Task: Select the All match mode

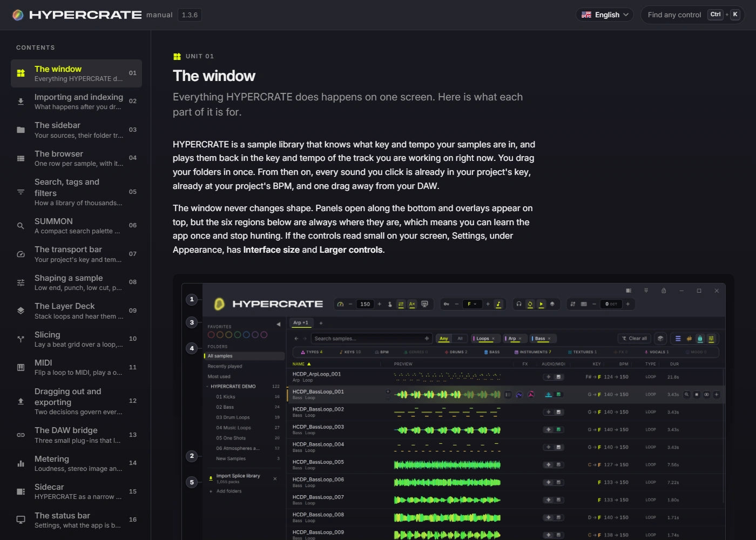Action: click(460, 339)
